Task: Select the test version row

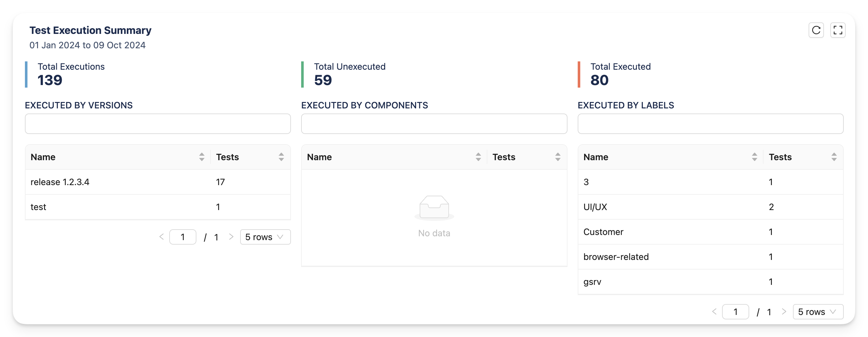Action: [158, 207]
